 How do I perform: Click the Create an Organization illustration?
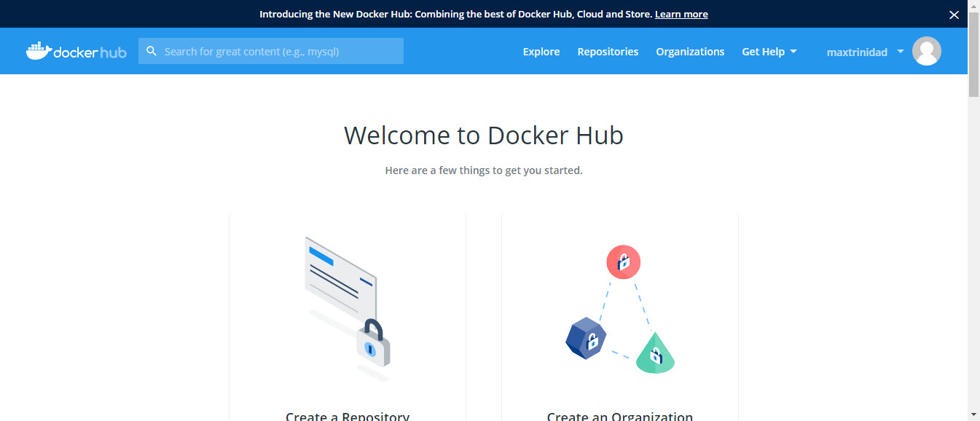pyautogui.click(x=620, y=310)
